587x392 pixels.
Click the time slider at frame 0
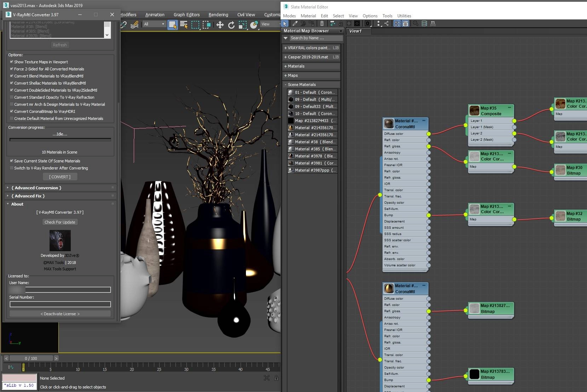[x=23, y=367]
